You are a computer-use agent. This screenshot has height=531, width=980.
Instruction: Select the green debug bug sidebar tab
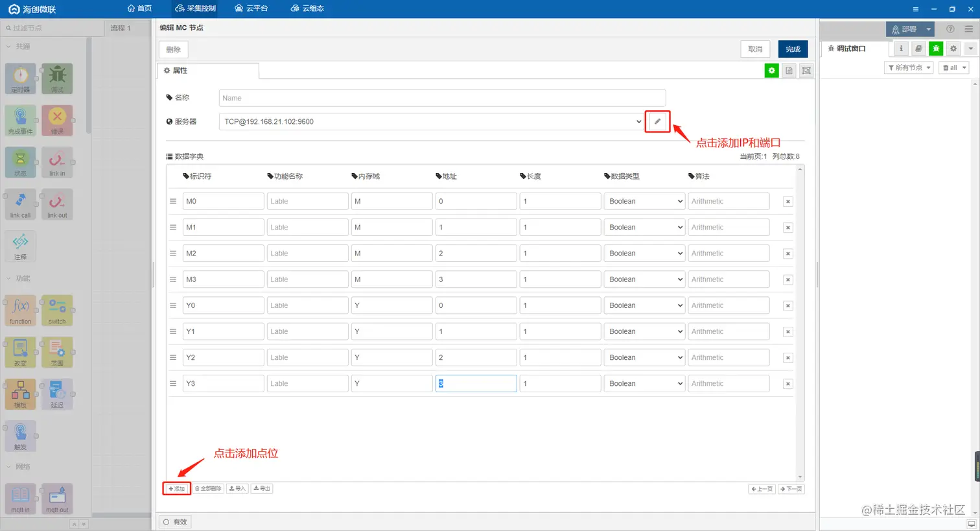[936, 49]
